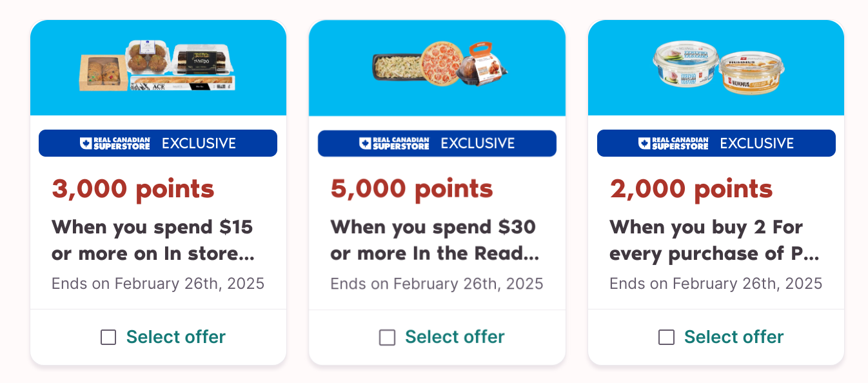The height and width of the screenshot is (383, 868).
Task: Click Select offer under 5,000 points
Action: click(x=455, y=337)
